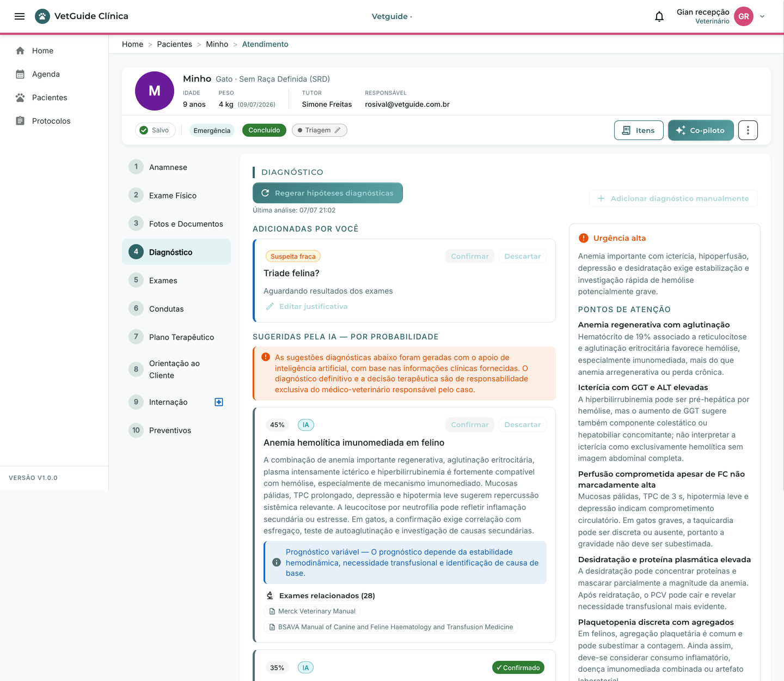
Task: Click the Confirmado badge on 35% card
Action: coord(518,668)
